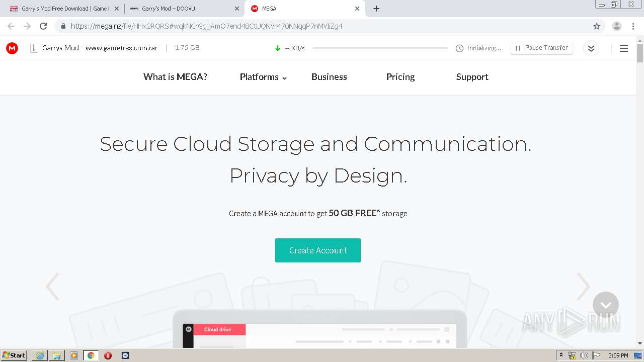
Task: Open the media player taskbar icon
Action: pos(74,355)
